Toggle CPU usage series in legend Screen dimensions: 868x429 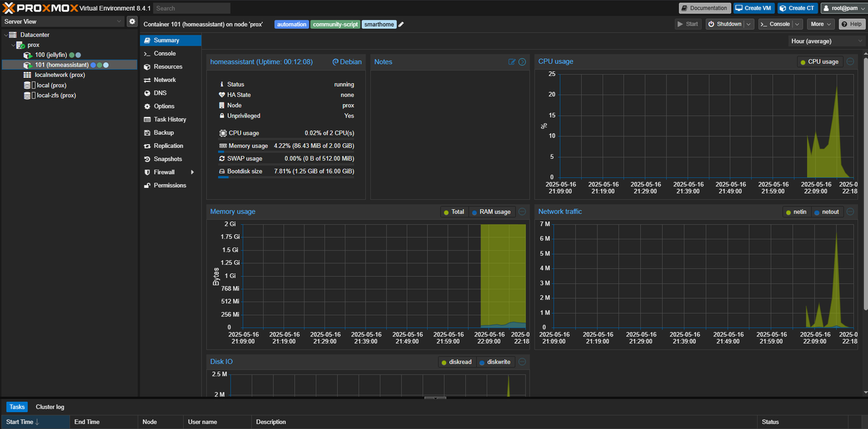click(819, 62)
